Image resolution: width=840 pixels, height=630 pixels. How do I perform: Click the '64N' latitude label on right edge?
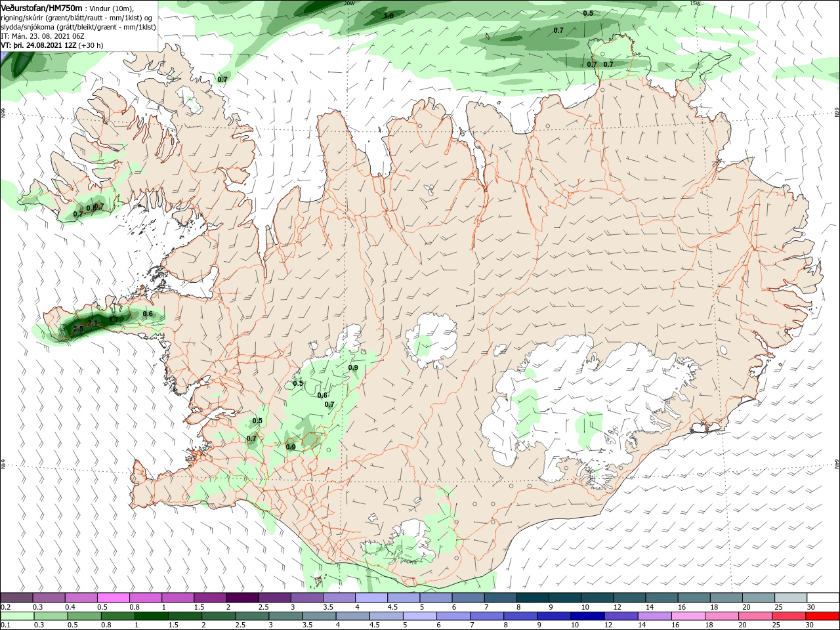(x=837, y=463)
